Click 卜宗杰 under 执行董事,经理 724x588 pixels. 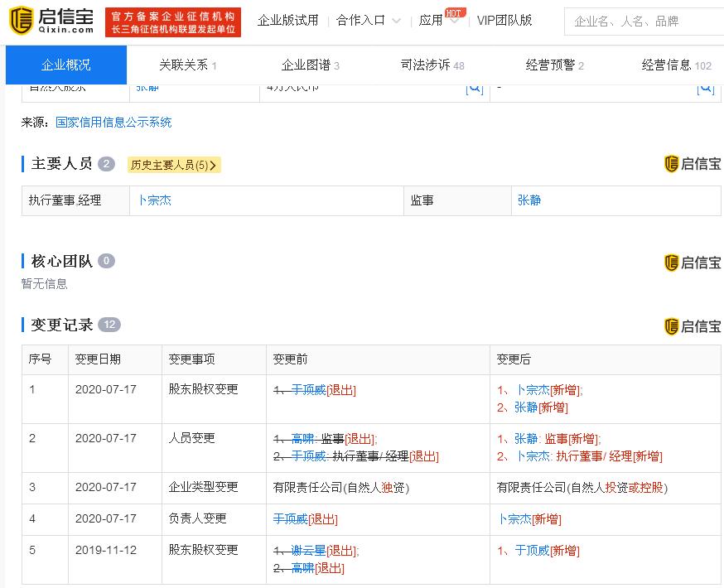pyautogui.click(x=155, y=200)
